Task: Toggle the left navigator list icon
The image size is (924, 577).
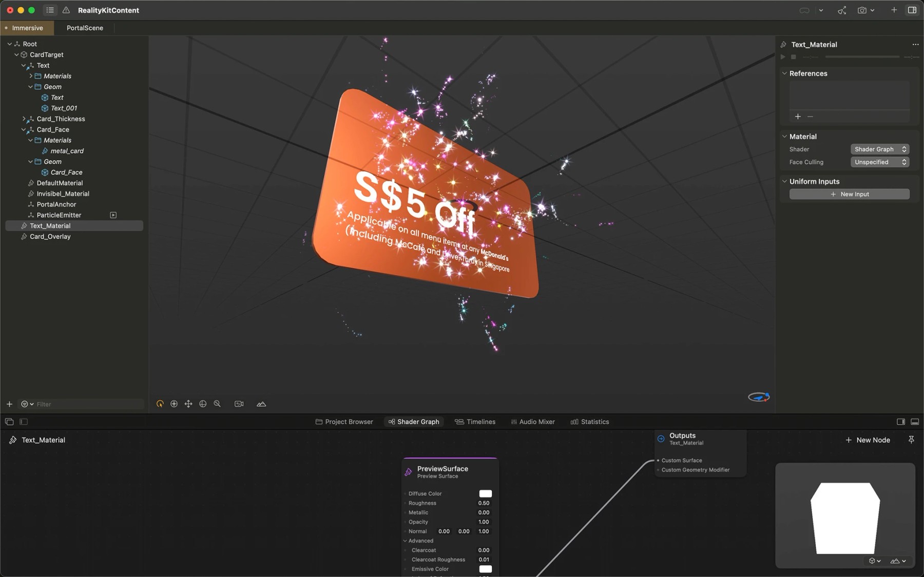Action: (50, 10)
